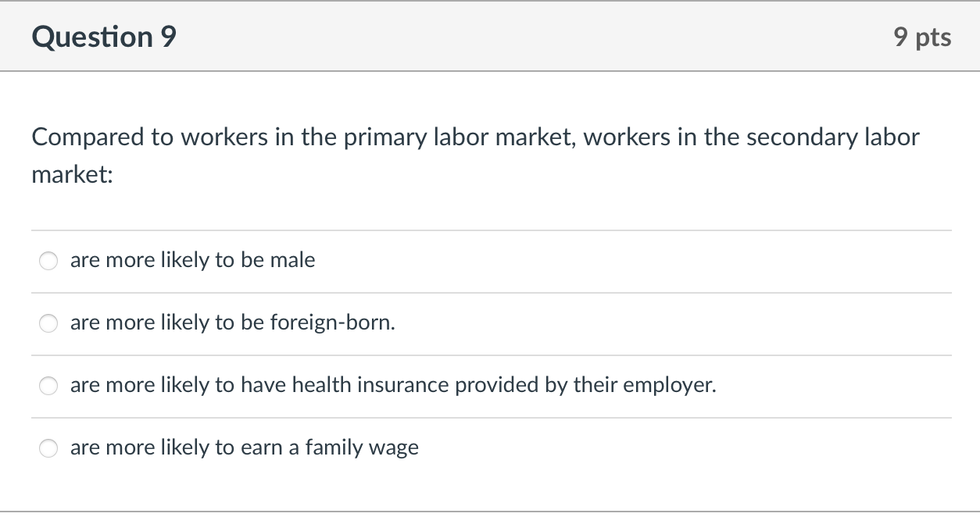Click the family wage answer text
Image resolution: width=980 pixels, height=517 pixels.
tap(244, 447)
